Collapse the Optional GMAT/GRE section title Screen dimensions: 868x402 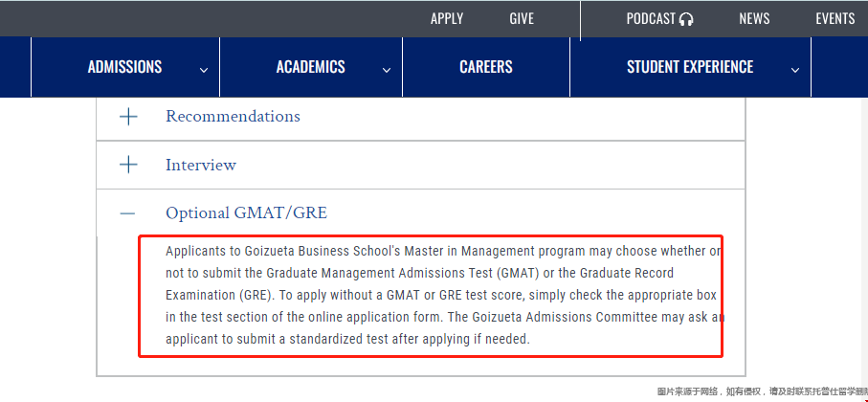pyautogui.click(x=246, y=213)
